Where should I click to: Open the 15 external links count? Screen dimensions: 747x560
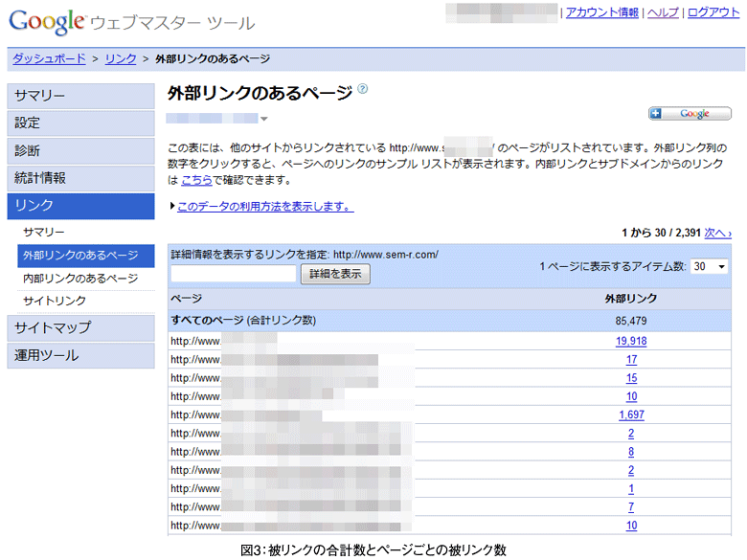coord(631,378)
